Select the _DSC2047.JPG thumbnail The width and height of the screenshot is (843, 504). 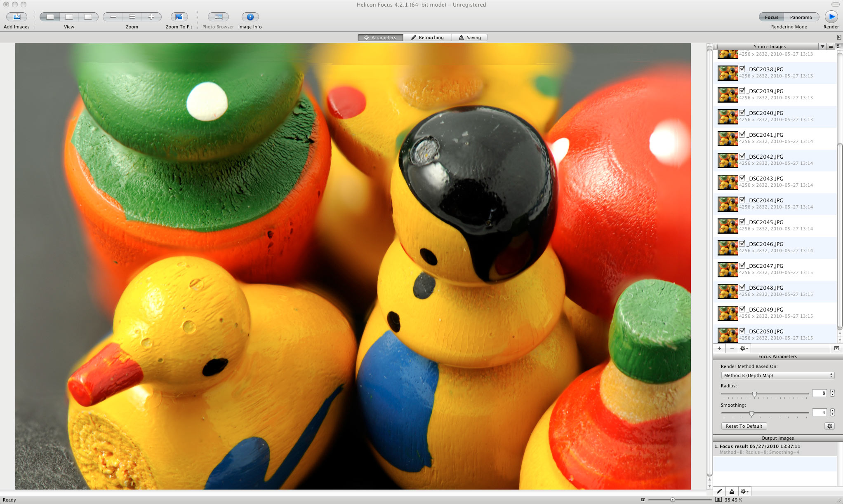(728, 270)
